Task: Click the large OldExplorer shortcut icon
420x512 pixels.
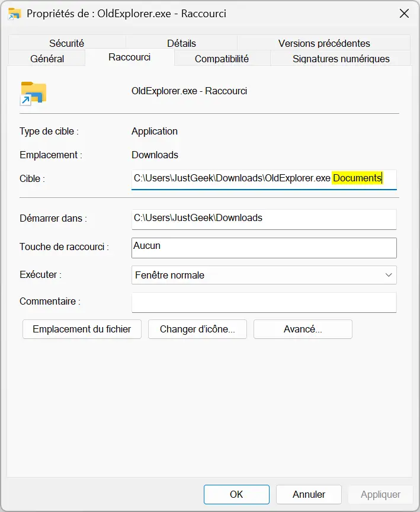Action: 33,94
